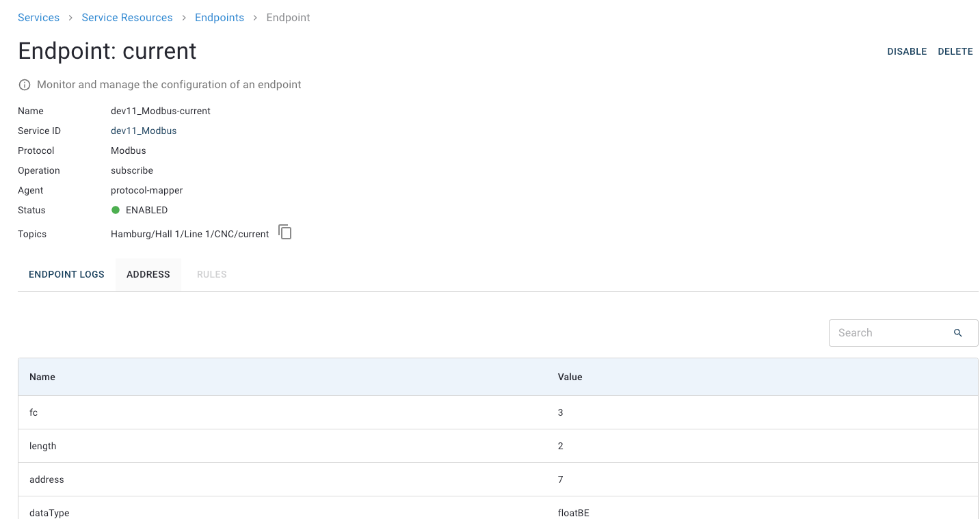
Task: Focus the Search input field
Action: tap(889, 333)
